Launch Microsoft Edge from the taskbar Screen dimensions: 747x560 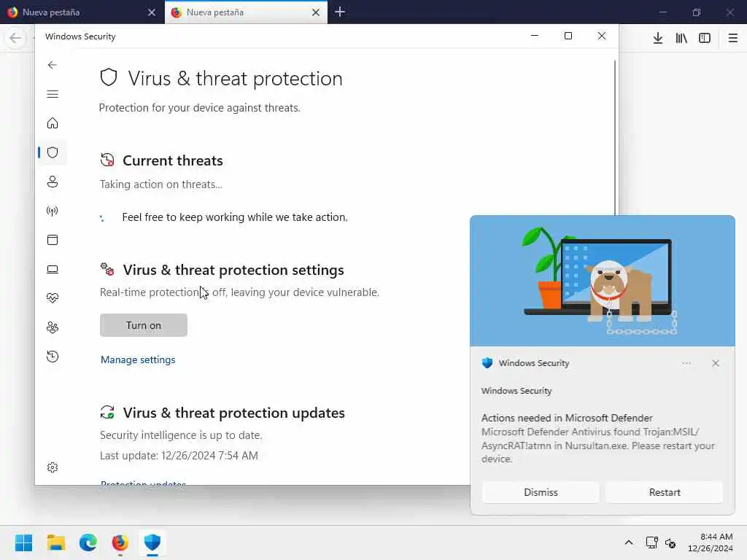coord(88,542)
